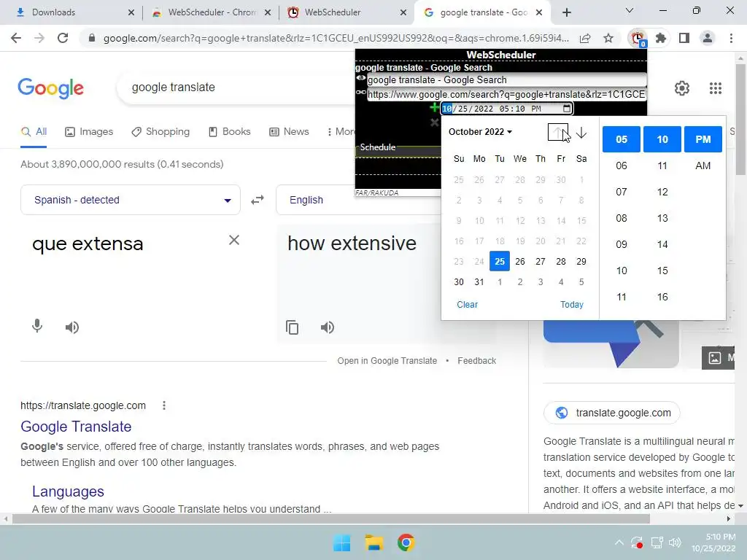Copy the translation 'how extensive'
The height and width of the screenshot is (560, 747).
(x=292, y=327)
